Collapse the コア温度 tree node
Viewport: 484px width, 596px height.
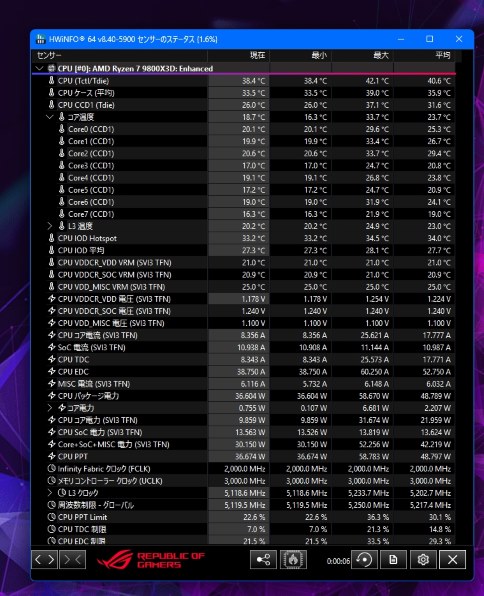click(x=49, y=117)
